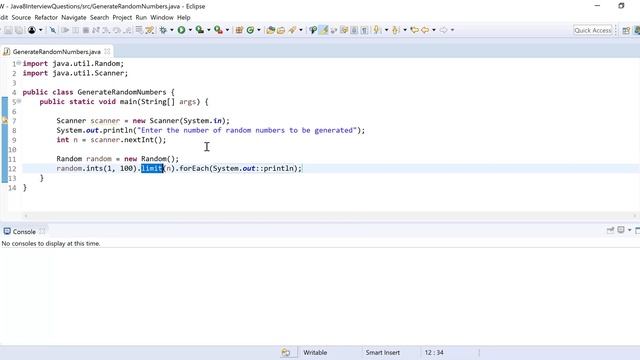
Task: Navigate Back with yellow left arrow
Action: click(425, 30)
